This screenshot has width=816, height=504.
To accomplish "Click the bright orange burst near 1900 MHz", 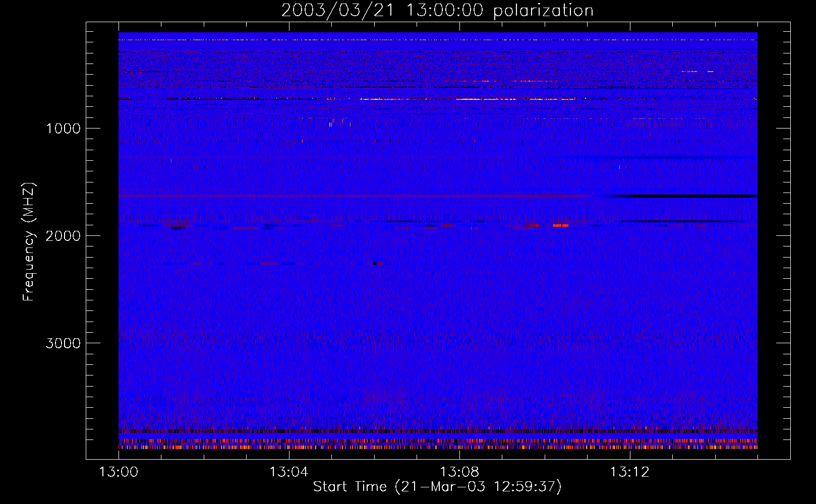I will click(x=561, y=225).
